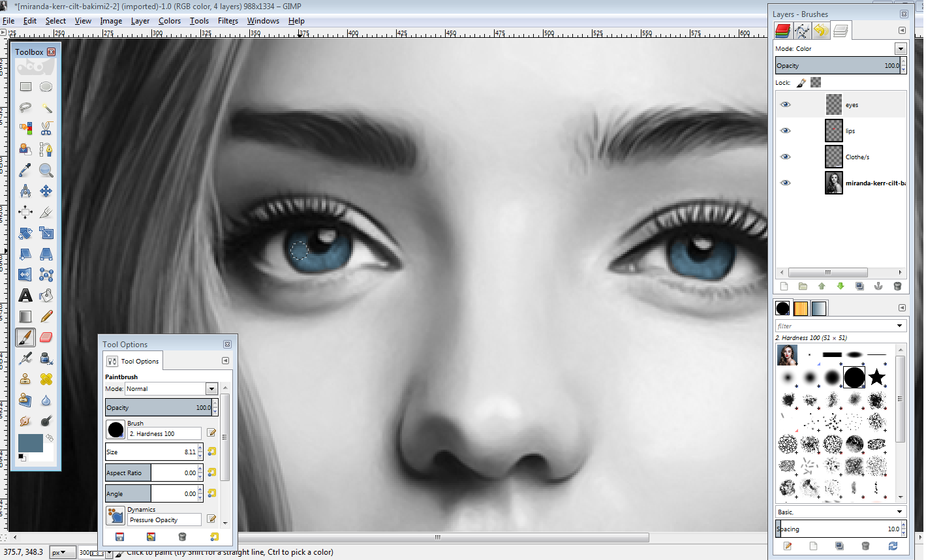Enable the alpha channel lock
Viewport: 926px width, 560px height.
coord(814,82)
